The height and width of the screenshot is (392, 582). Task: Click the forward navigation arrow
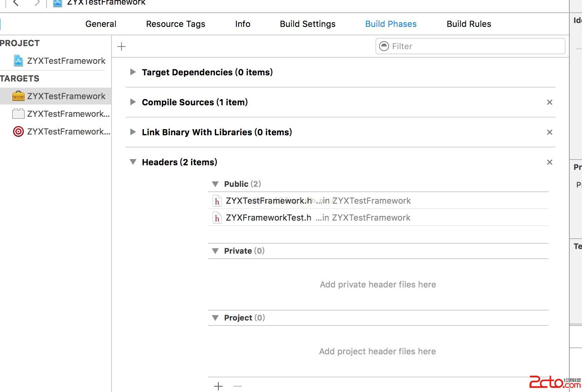click(x=37, y=3)
